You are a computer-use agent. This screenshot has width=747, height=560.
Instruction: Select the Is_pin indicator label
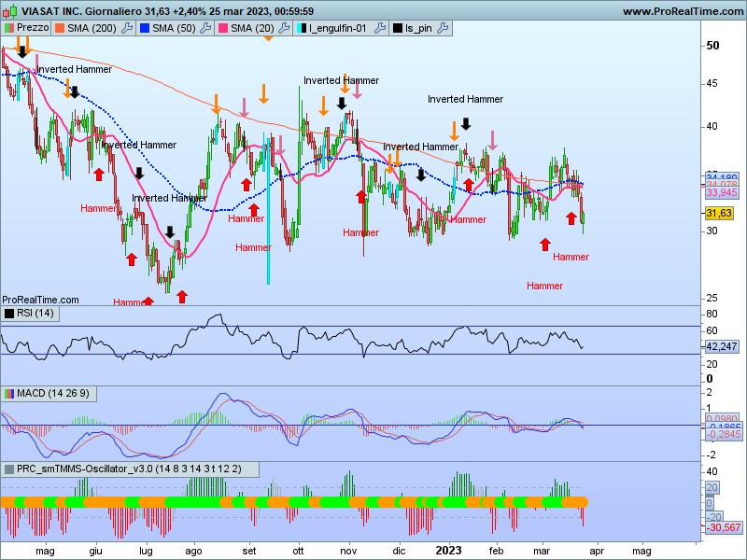click(418, 28)
